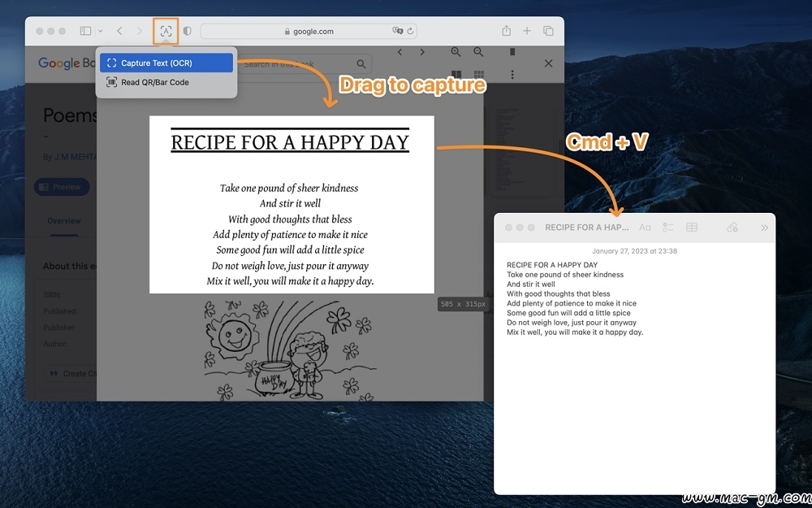Open the Aa text format menu in Notes
The image size is (812, 508).
pos(645,228)
